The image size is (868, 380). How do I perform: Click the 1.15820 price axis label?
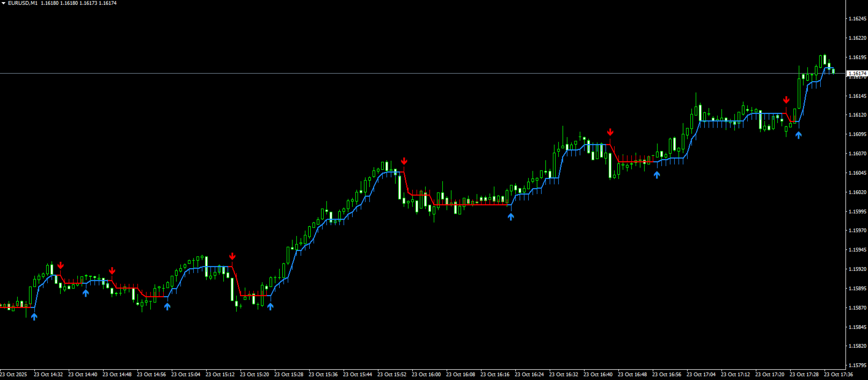857,346
